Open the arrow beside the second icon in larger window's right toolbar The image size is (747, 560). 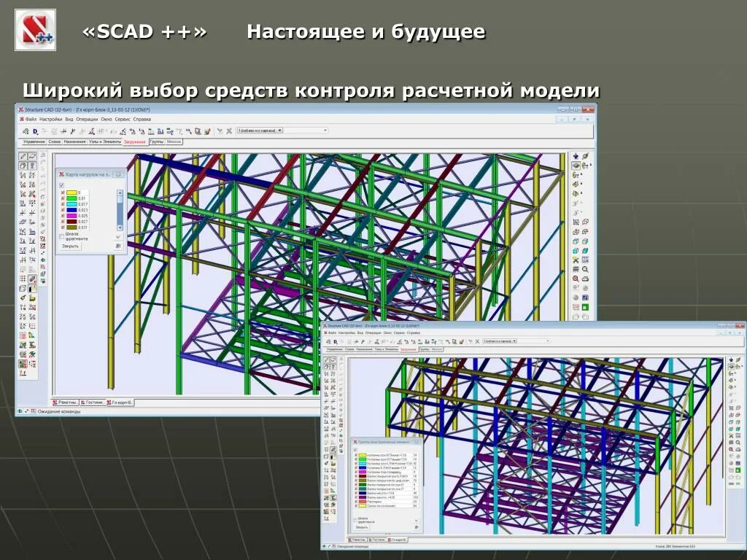[591, 166]
